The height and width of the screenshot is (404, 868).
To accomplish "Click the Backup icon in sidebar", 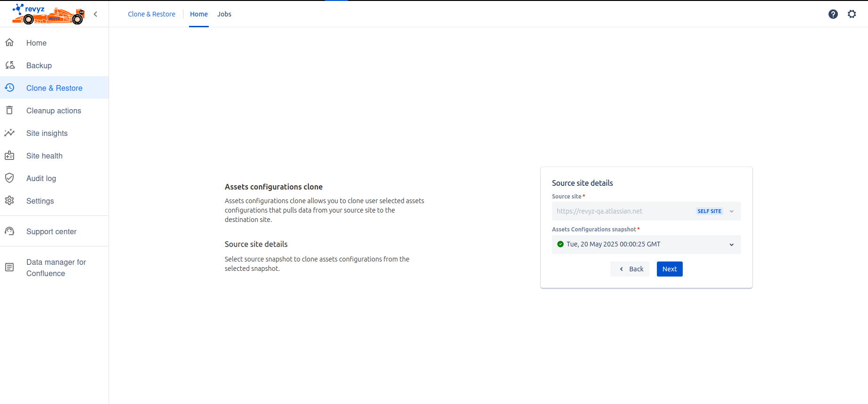I will click(x=9, y=65).
